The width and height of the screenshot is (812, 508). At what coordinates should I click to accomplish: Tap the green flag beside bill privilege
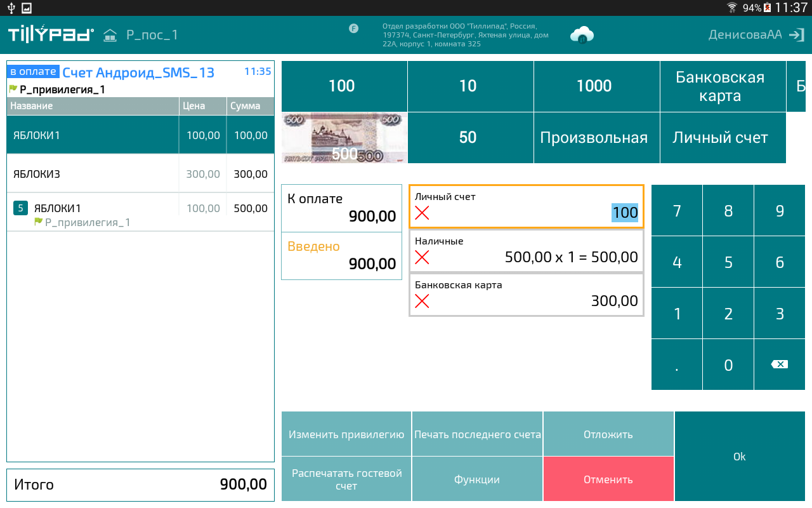[13, 89]
